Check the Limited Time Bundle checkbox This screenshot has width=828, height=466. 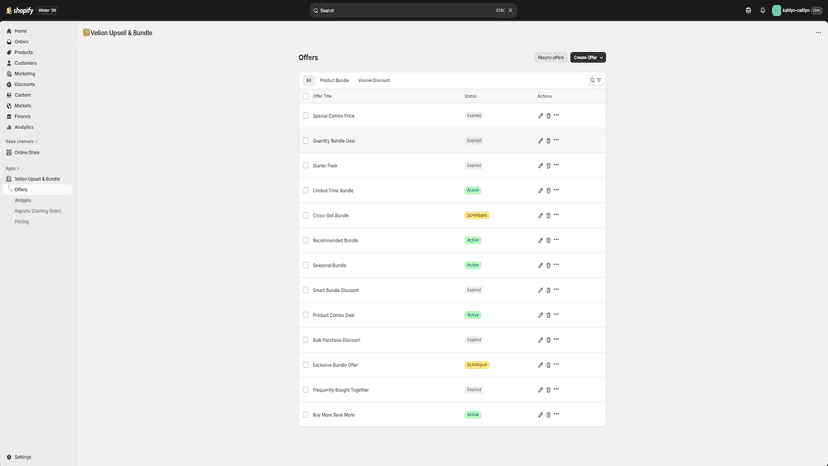pyautogui.click(x=306, y=190)
